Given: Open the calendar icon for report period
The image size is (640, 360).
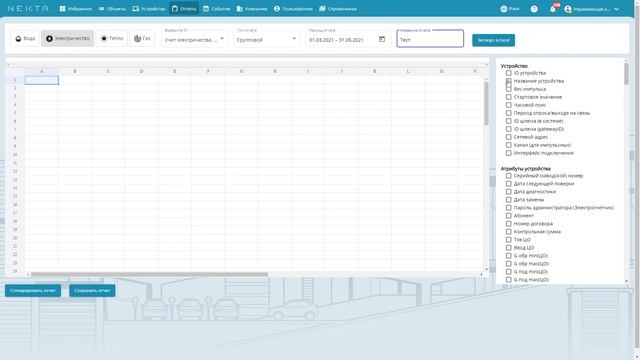Looking at the screenshot, I should coord(382,39).
